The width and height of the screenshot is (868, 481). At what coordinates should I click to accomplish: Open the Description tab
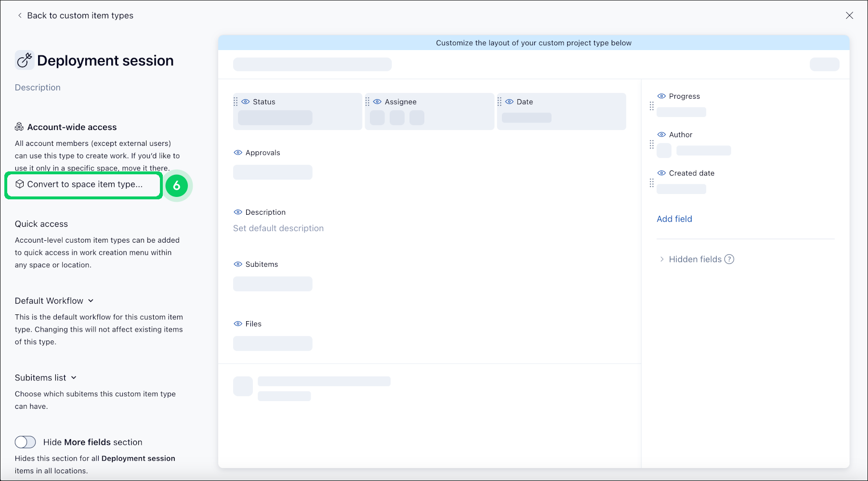coord(38,87)
